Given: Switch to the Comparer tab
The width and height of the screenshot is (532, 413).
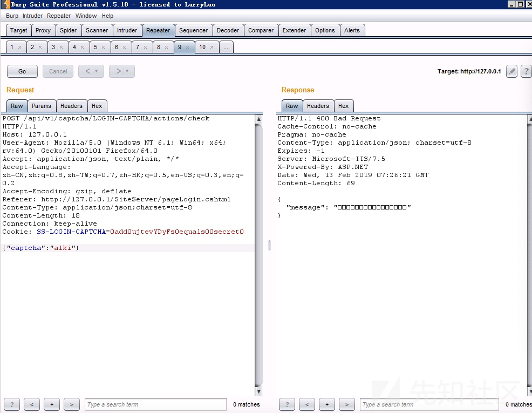Looking at the screenshot, I should coord(261,30).
